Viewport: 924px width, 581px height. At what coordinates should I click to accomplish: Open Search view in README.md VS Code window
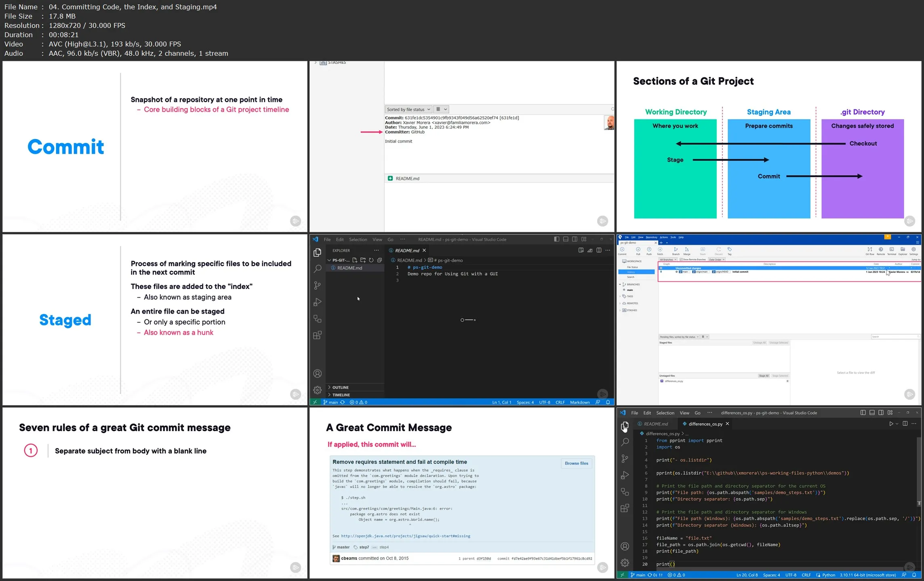pyautogui.click(x=318, y=269)
